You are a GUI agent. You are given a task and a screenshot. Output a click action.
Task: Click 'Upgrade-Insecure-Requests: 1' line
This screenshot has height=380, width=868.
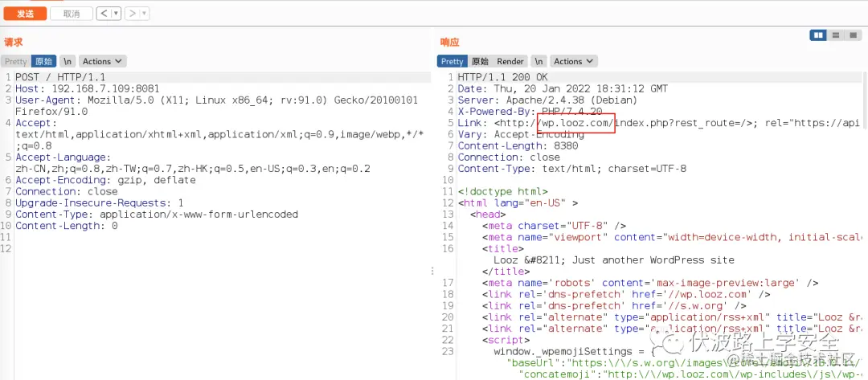point(100,203)
